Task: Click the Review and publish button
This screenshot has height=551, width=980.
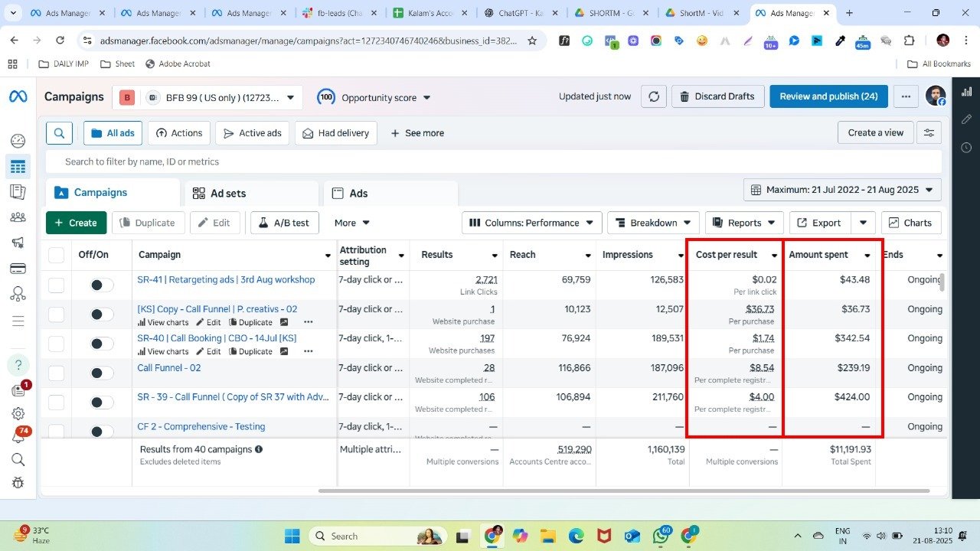Action: (x=828, y=96)
